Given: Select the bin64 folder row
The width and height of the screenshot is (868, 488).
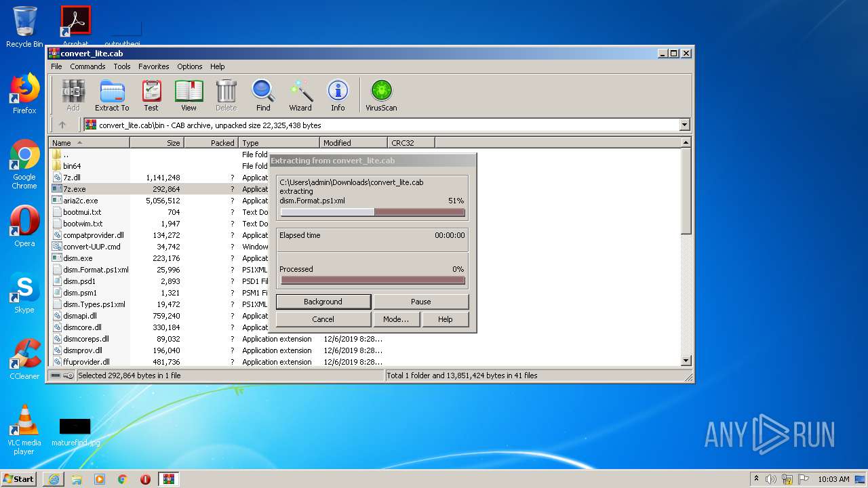Looking at the screenshot, I should tap(72, 166).
